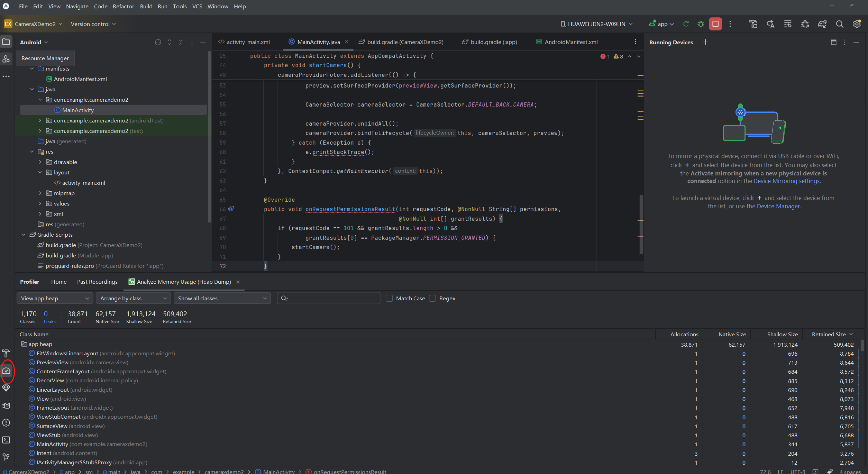This screenshot has height=474, width=868.
Task: Click the Device Manager link
Action: pos(778,206)
